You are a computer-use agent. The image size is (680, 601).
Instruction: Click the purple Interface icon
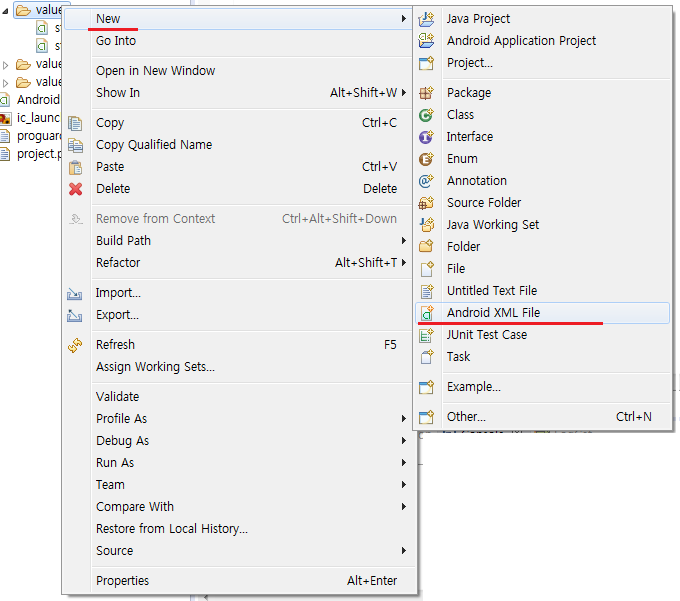click(x=426, y=137)
